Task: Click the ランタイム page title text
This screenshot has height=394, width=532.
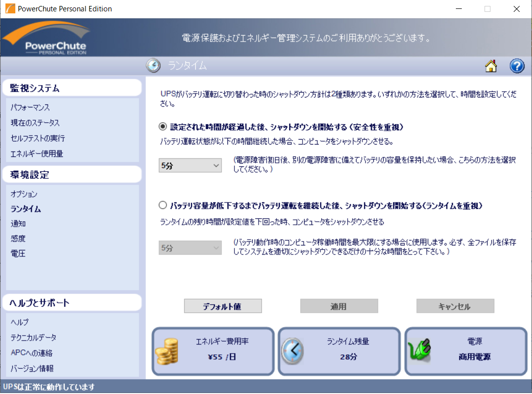Action: pyautogui.click(x=187, y=65)
